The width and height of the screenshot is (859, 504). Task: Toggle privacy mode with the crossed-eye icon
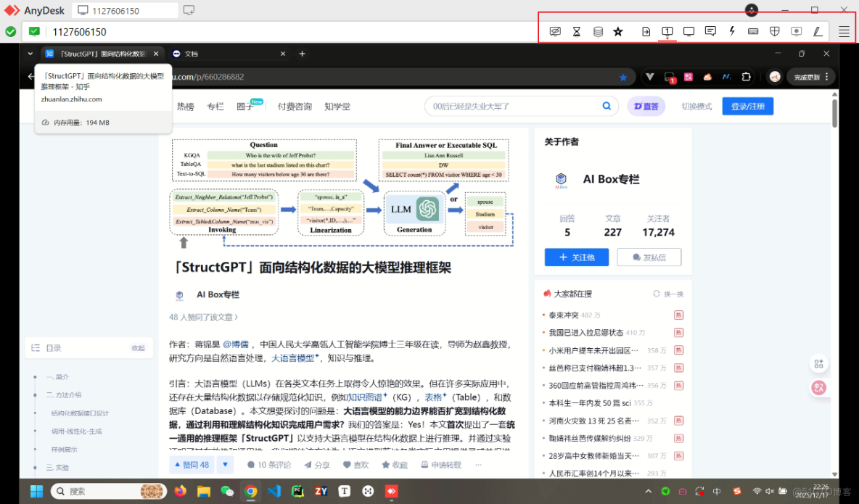coord(555,31)
